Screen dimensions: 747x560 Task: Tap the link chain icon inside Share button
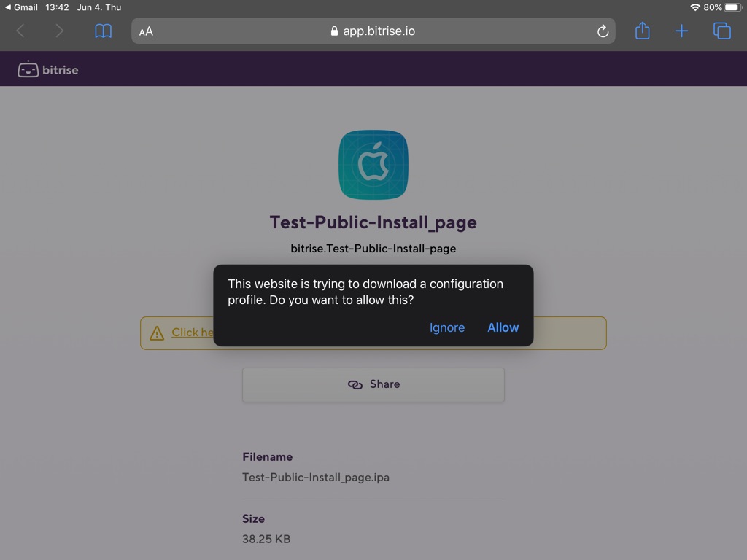[355, 384]
